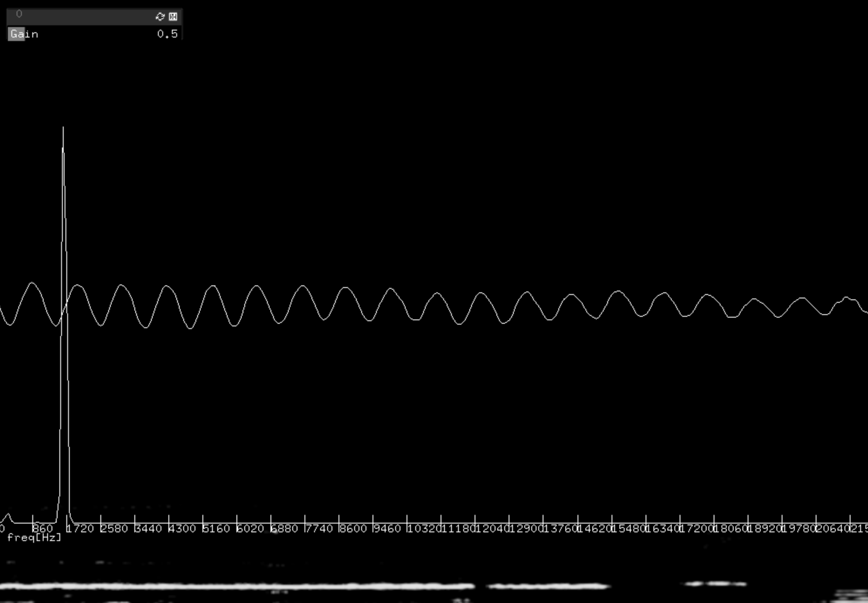The height and width of the screenshot is (603, 868).
Task: Click the 2580 Hz axis tick label
Action: [114, 529]
